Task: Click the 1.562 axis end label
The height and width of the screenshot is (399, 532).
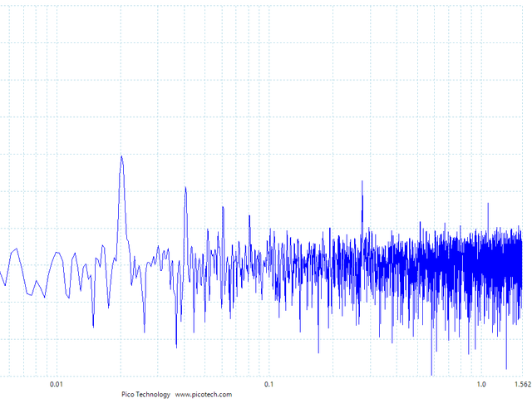Action: coord(524,384)
